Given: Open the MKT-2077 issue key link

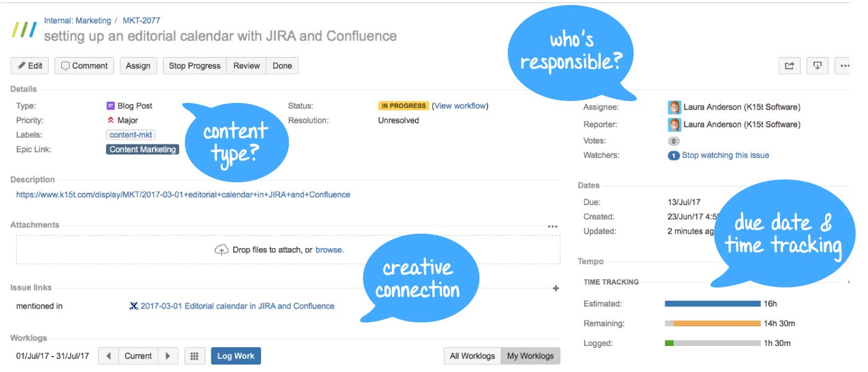Looking at the screenshot, I should pyautogui.click(x=141, y=21).
